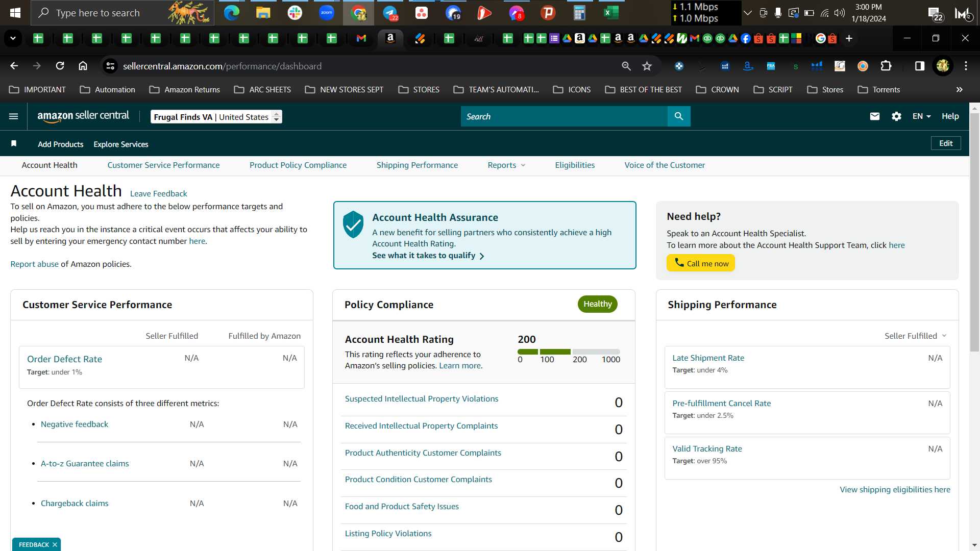980x551 pixels.
Task: Open the Valid Tracking Rate link
Action: [707, 449]
